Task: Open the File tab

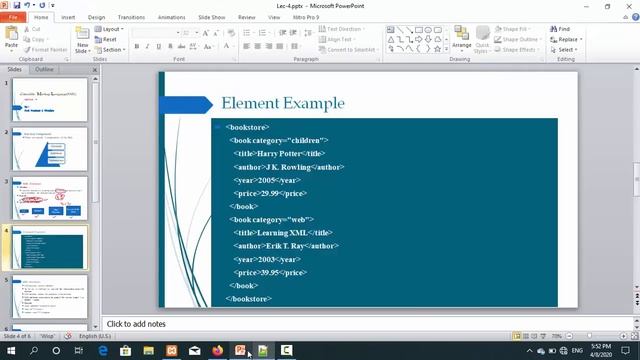Action: click(13, 17)
